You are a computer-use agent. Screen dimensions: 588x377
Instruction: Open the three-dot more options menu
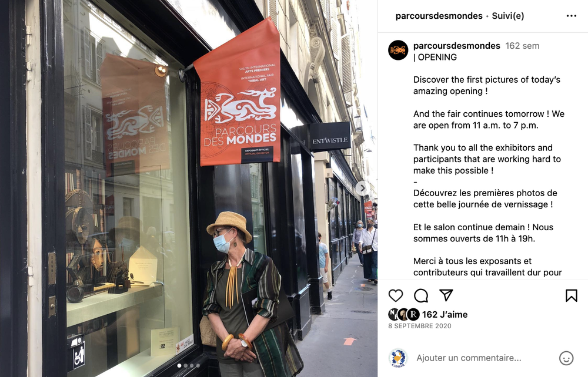point(571,16)
